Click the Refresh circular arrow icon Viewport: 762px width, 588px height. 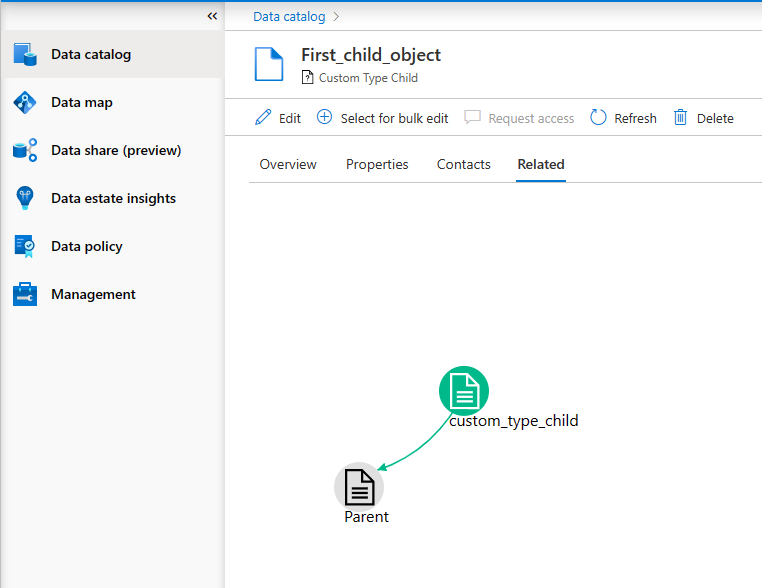click(599, 118)
